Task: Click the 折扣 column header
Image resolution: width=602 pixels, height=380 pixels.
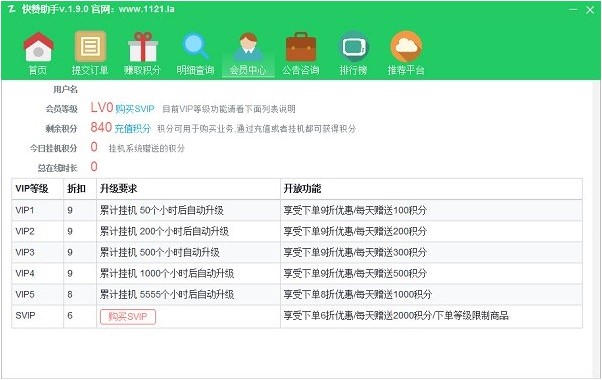Action: 80,189
